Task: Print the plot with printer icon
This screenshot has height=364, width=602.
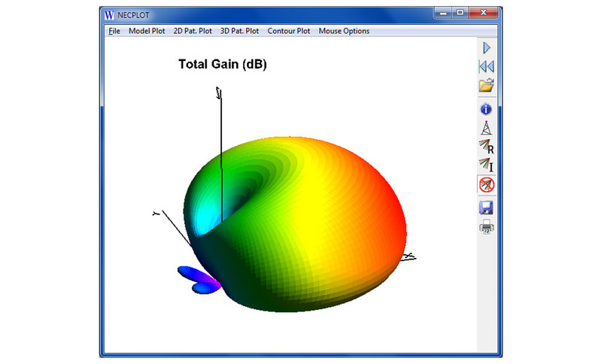Action: [x=486, y=226]
